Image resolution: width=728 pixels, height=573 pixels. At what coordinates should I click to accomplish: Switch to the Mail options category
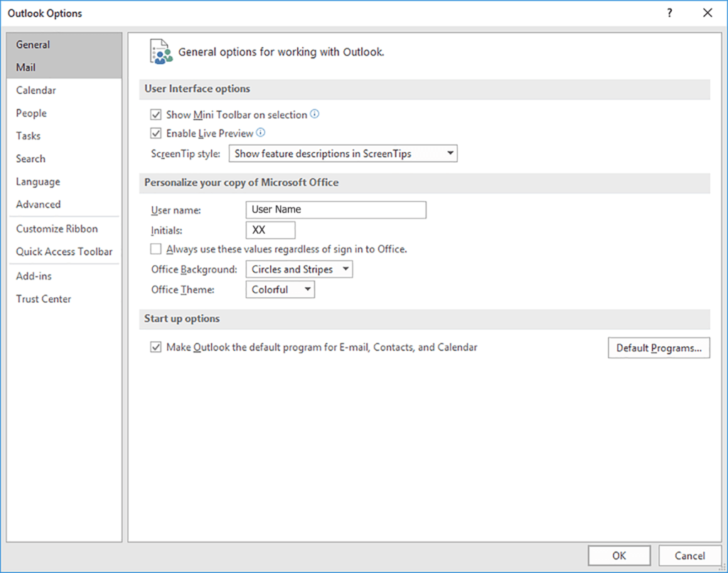coord(26,68)
